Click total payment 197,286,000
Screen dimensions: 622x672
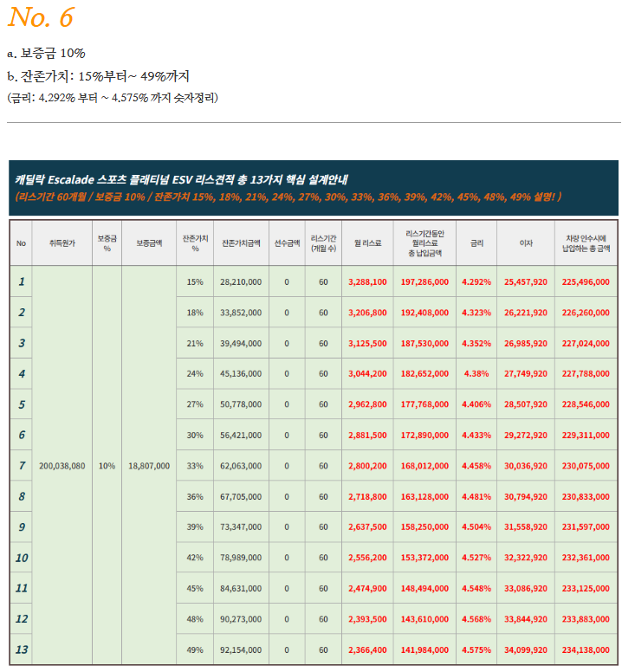coord(424,282)
